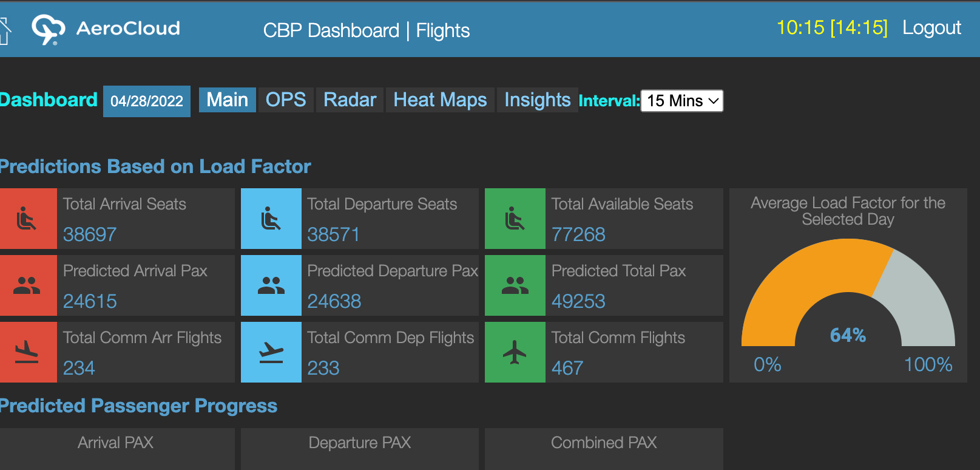Click the Total Comm Flights airplane icon
Screen dimensions: 980x470
tap(515, 352)
